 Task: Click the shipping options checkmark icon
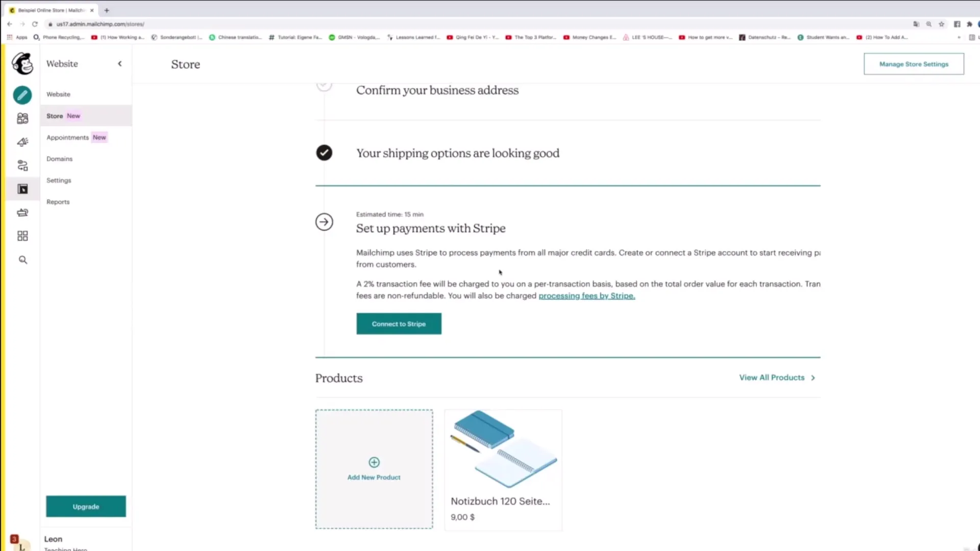324,153
